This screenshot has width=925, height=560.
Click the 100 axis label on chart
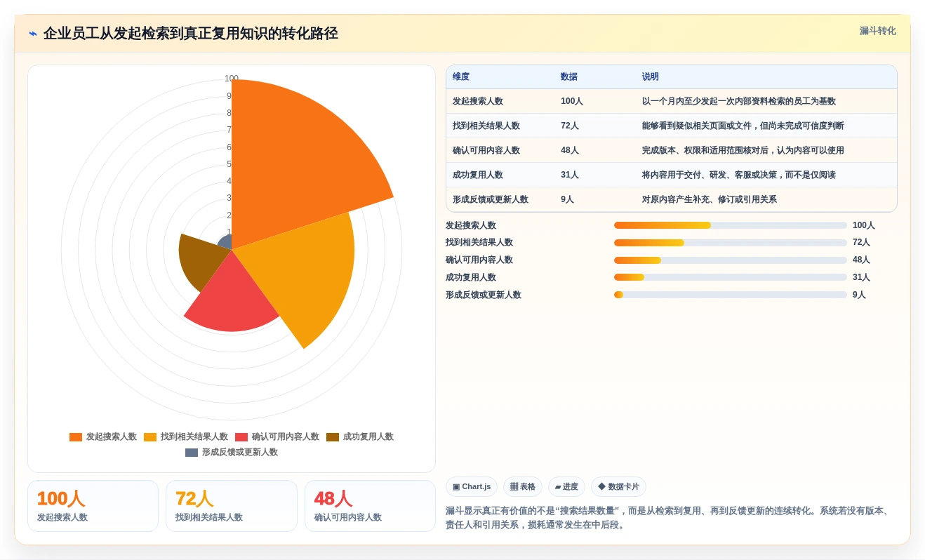click(232, 79)
